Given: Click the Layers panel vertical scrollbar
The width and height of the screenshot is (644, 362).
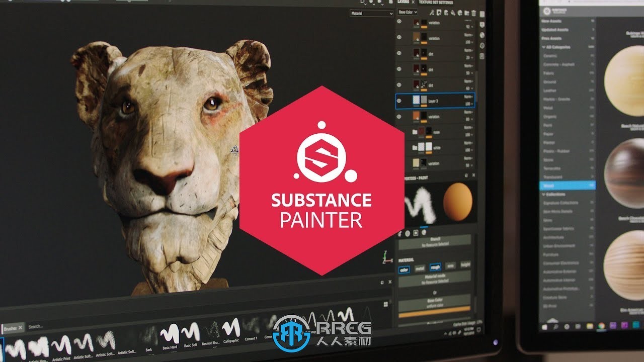Looking at the screenshot, I should (x=476, y=85).
